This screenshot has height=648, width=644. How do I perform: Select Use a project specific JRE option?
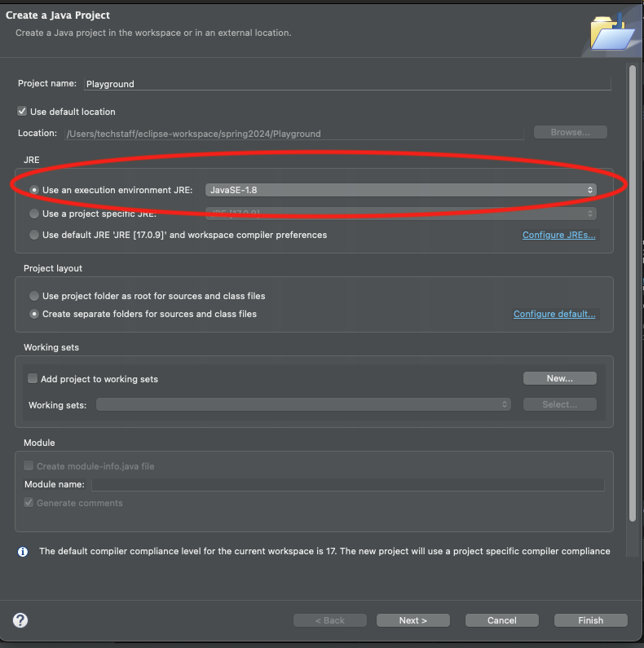(x=34, y=214)
